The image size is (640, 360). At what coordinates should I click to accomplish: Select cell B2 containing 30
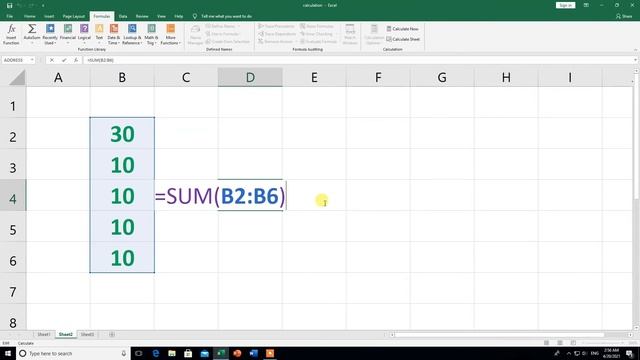122,133
